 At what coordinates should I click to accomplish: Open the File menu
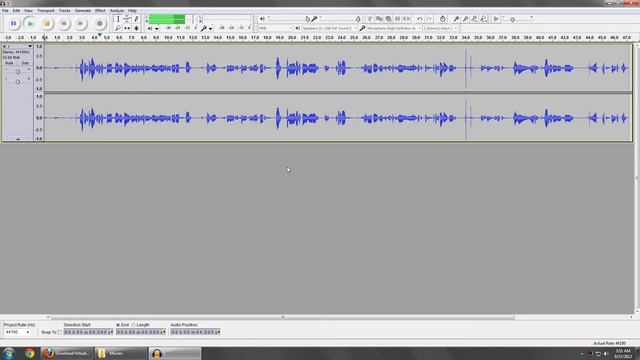[5, 11]
